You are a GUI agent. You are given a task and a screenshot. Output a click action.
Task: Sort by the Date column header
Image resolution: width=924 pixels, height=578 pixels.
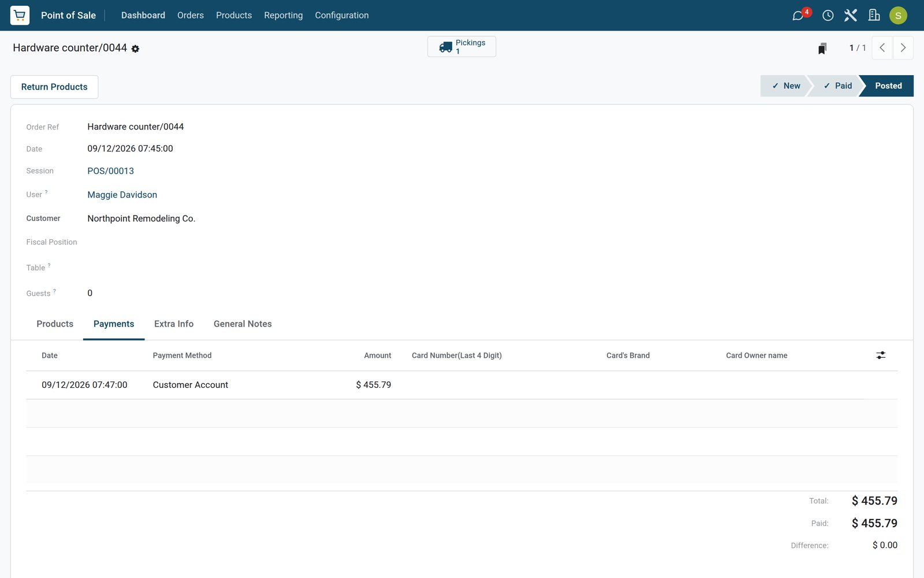50,355
